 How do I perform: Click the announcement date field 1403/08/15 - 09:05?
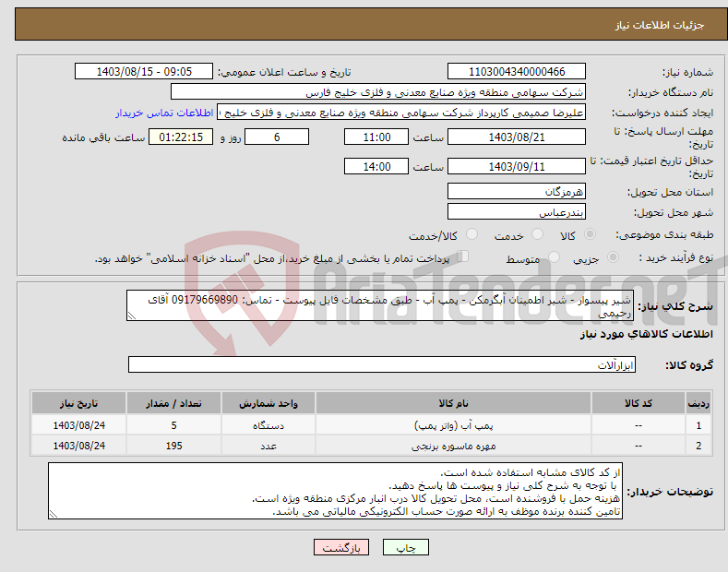click(x=144, y=72)
